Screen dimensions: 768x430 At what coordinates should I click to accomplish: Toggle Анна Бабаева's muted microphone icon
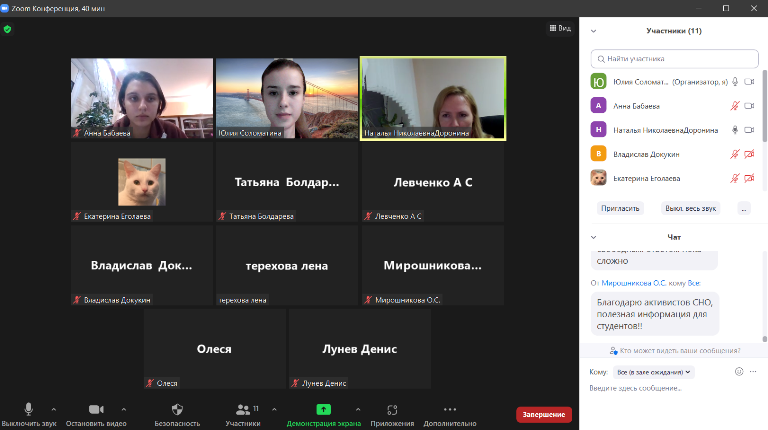(735, 105)
